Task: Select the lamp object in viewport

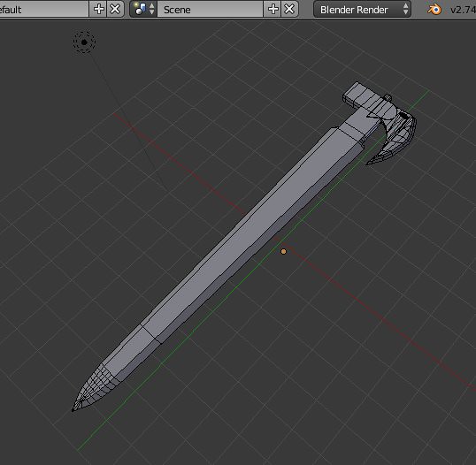Action: (x=84, y=42)
